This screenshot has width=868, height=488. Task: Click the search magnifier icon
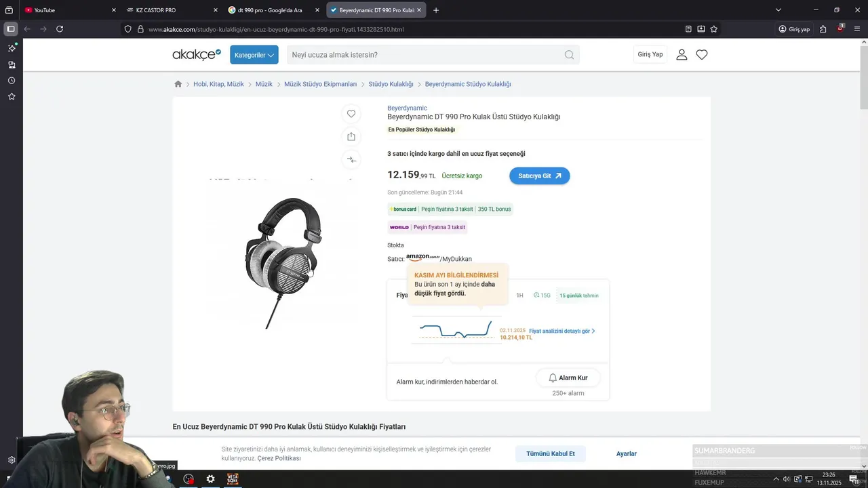(569, 55)
